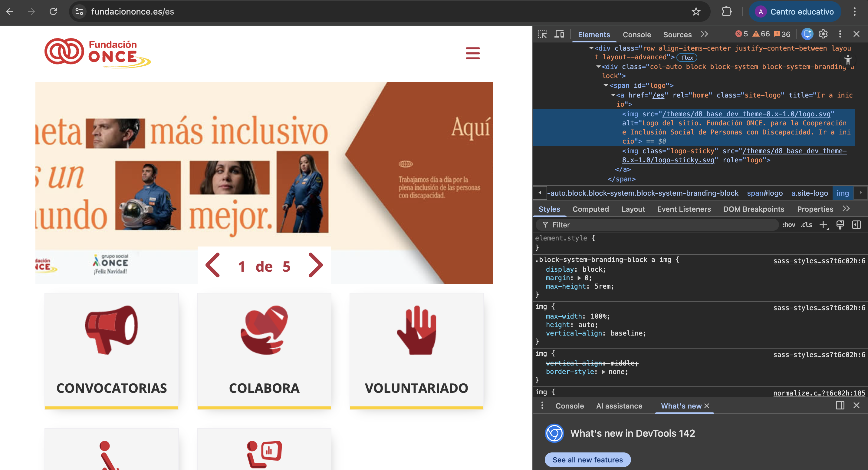This screenshot has height=470, width=868.
Task: Go to next carousel slide arrow
Action: click(x=315, y=266)
